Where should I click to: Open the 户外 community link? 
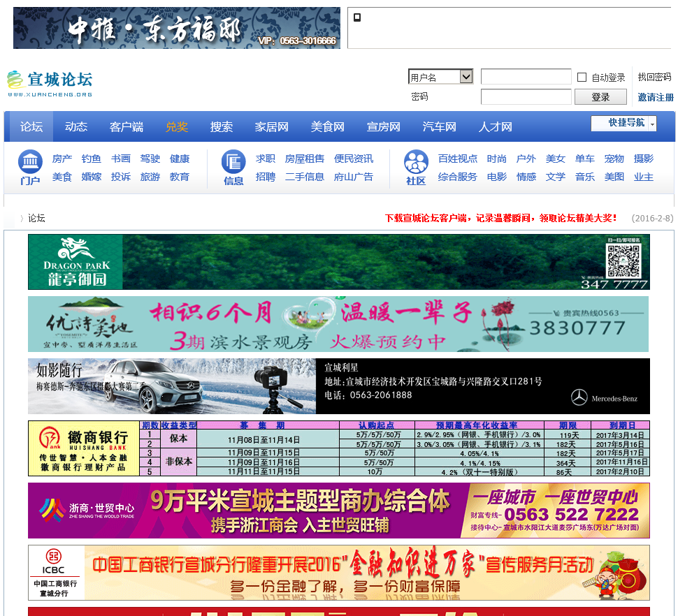click(526, 159)
